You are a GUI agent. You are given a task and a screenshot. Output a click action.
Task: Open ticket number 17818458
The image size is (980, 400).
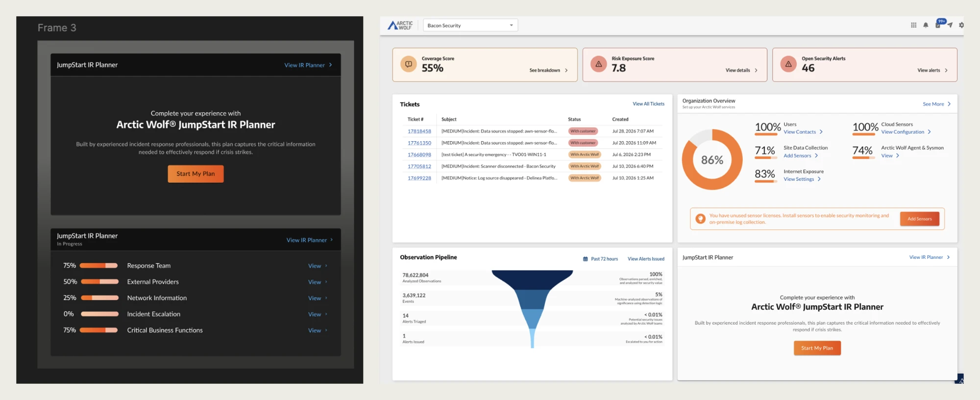[419, 131]
